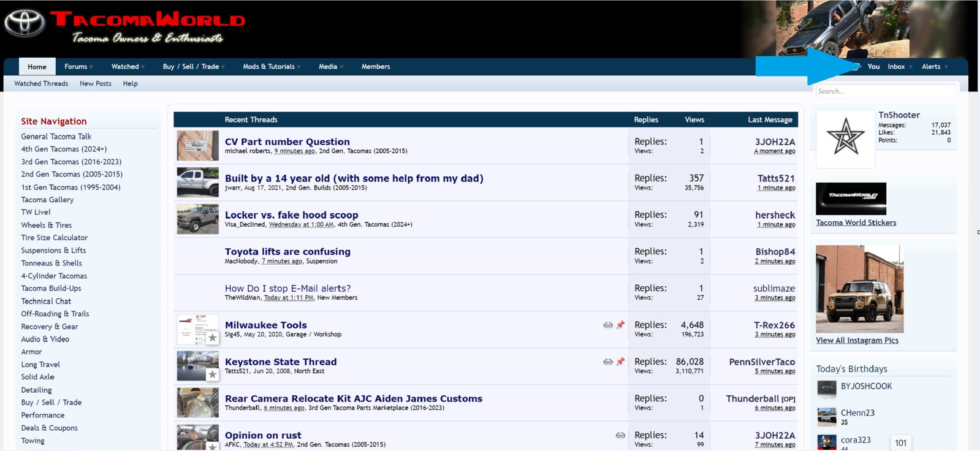
Task: Open thread How Do I stop E-Mail alerts?
Action: point(287,289)
